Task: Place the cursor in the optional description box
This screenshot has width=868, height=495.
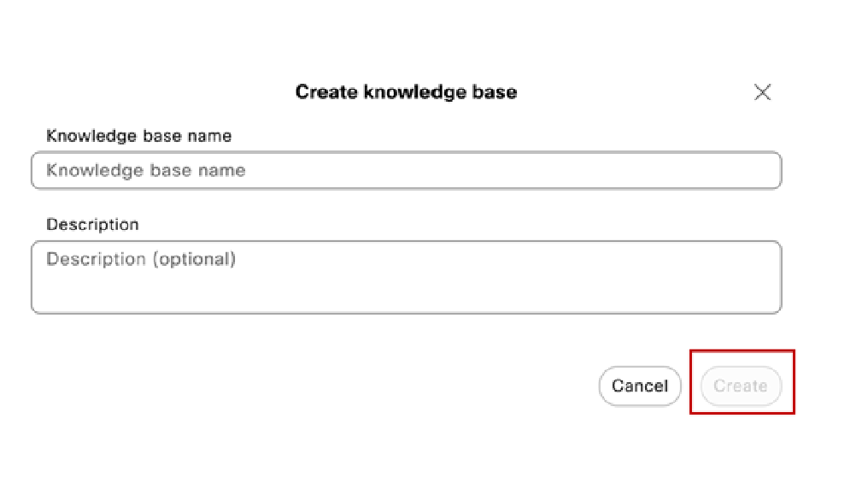Action: [407, 277]
